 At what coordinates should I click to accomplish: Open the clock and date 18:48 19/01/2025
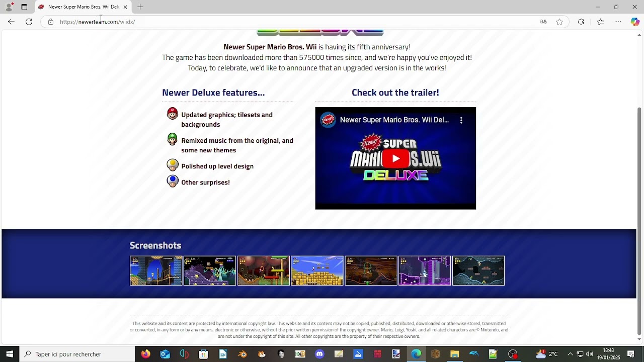[608, 354]
